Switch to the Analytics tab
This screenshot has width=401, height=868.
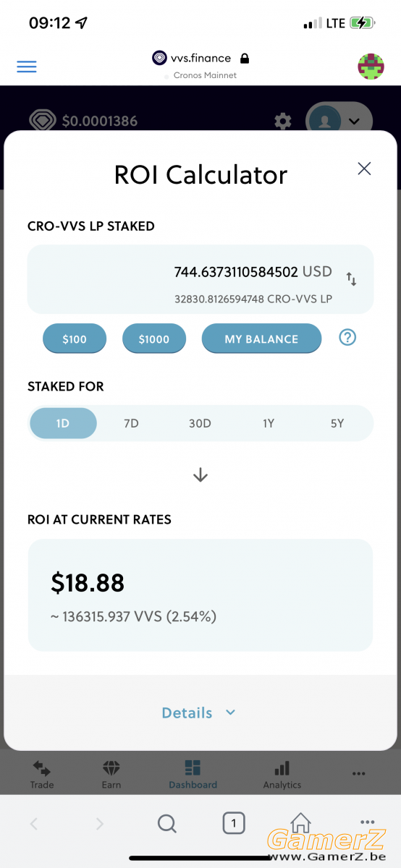pos(282,775)
